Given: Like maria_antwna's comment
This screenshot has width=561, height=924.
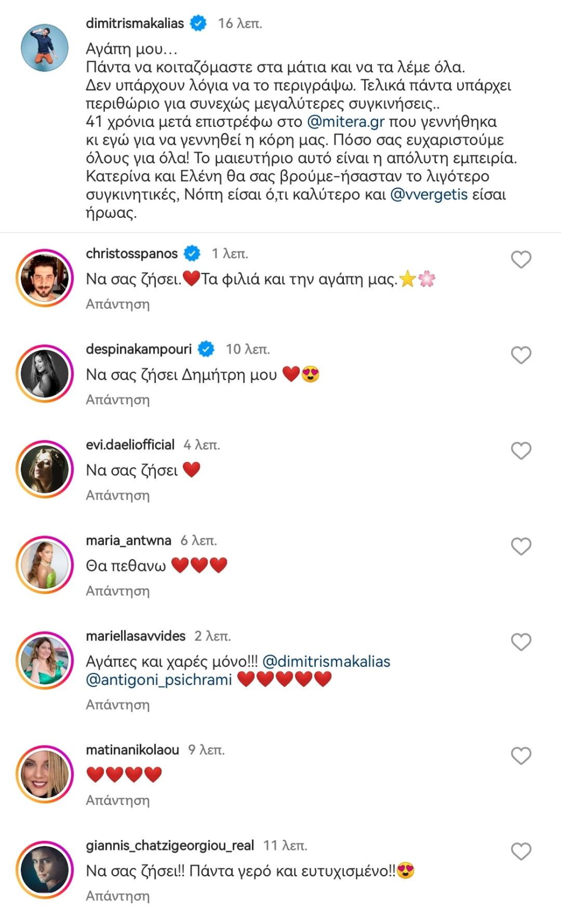Looking at the screenshot, I should pos(521,546).
